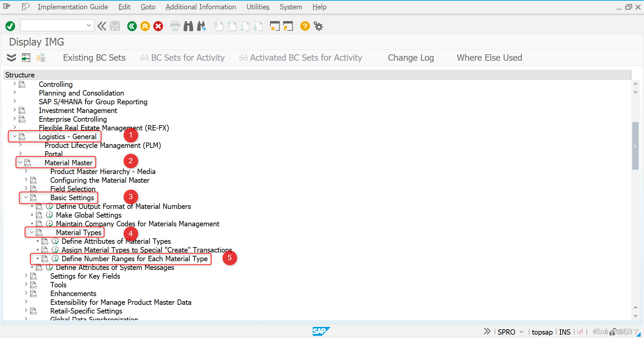This screenshot has width=644, height=338.
Task: Open the System menu
Action: coord(291,7)
